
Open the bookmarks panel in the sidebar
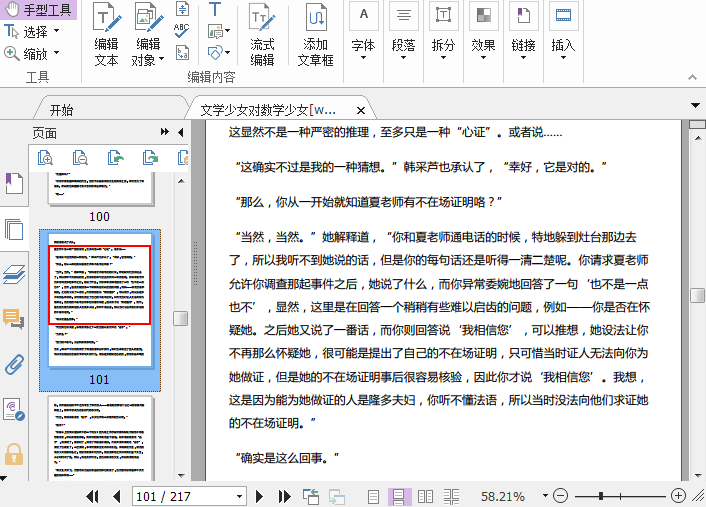(x=14, y=184)
